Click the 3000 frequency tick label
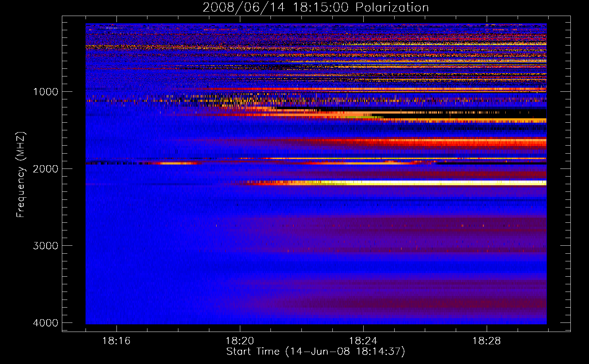589x364 pixels. pyautogui.click(x=46, y=246)
